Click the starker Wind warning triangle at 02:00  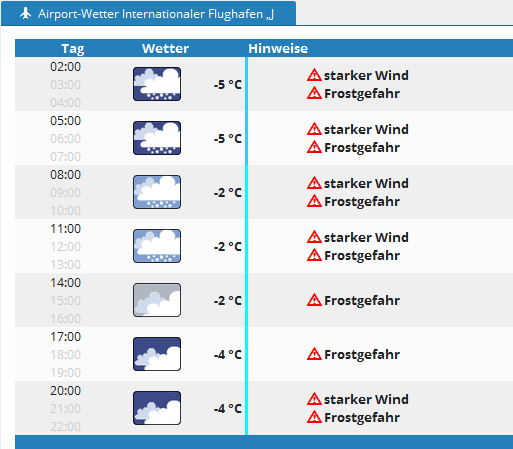click(314, 75)
